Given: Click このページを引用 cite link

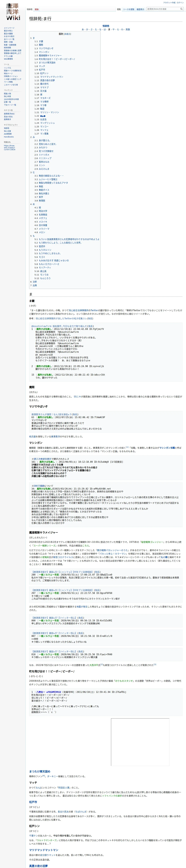Looking at the screenshot, I should 11,85.
